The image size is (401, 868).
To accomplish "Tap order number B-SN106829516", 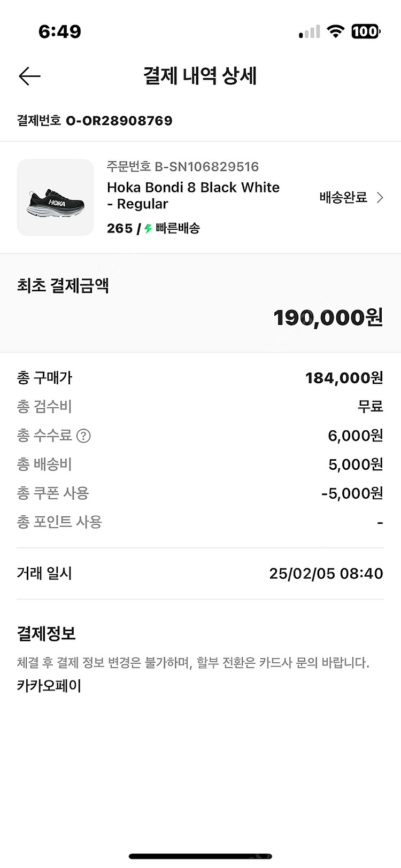I will (x=182, y=167).
